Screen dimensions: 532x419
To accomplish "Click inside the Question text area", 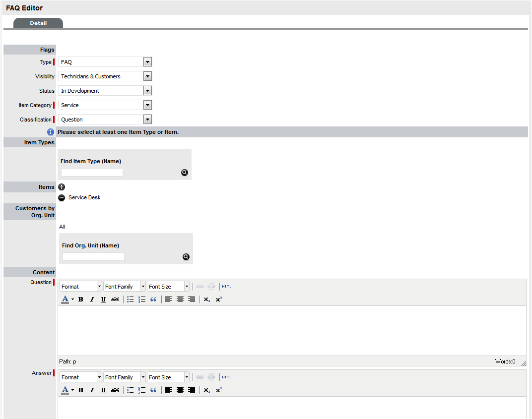I will coord(292,331).
